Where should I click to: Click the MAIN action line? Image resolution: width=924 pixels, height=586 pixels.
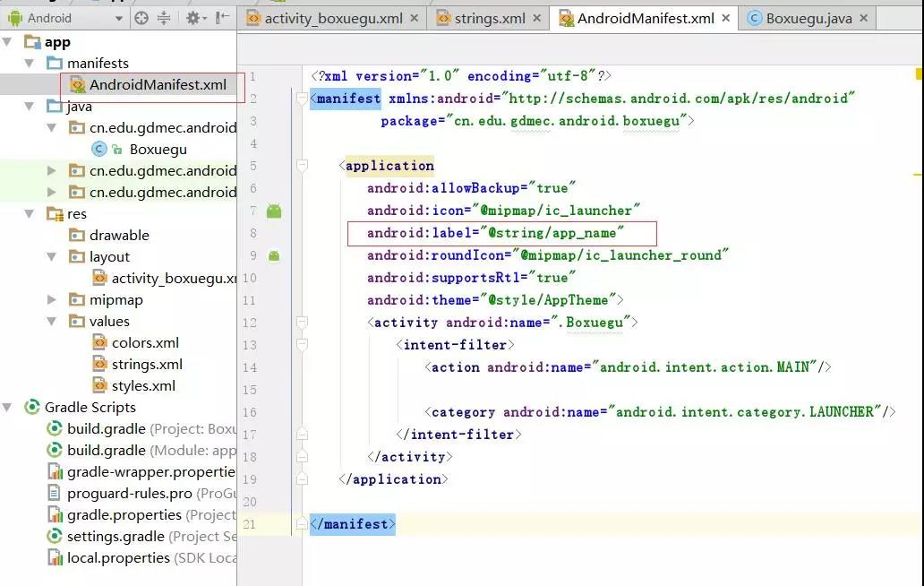coord(628,367)
